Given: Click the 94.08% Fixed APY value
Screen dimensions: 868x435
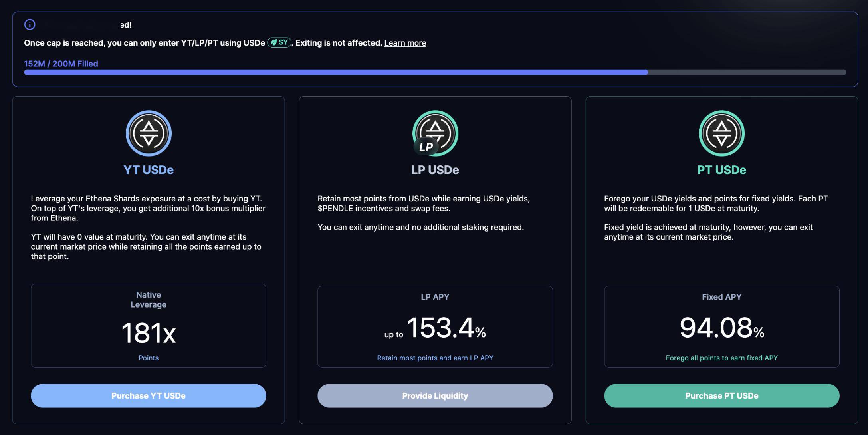Looking at the screenshot, I should pyautogui.click(x=721, y=328).
